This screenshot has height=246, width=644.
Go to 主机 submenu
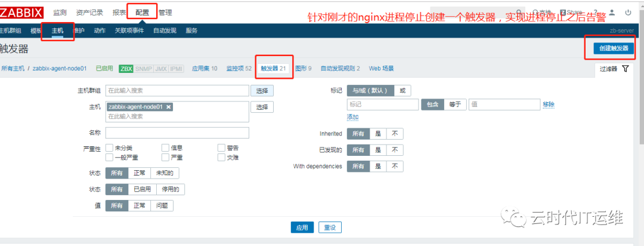(57, 30)
